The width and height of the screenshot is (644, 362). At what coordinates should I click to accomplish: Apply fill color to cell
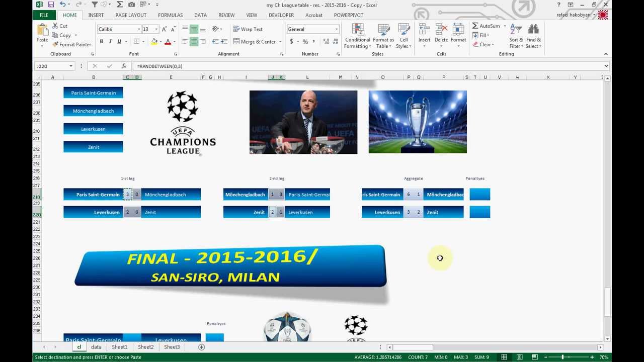[154, 42]
